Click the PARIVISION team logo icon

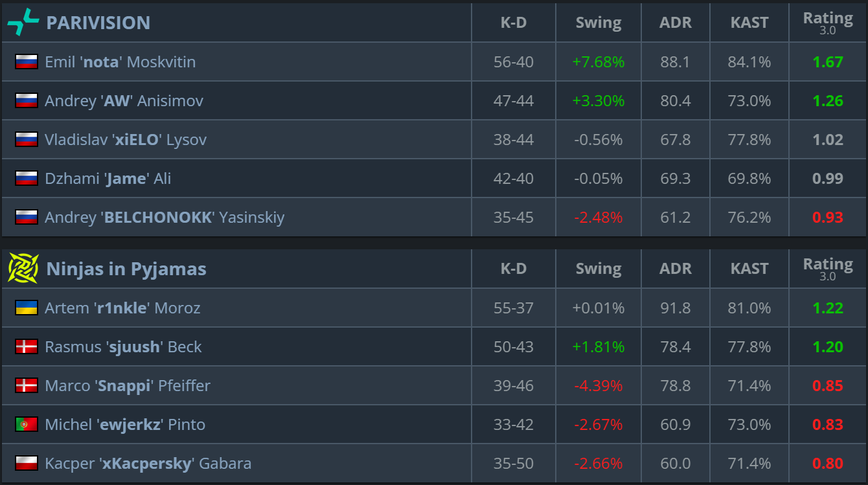click(23, 23)
